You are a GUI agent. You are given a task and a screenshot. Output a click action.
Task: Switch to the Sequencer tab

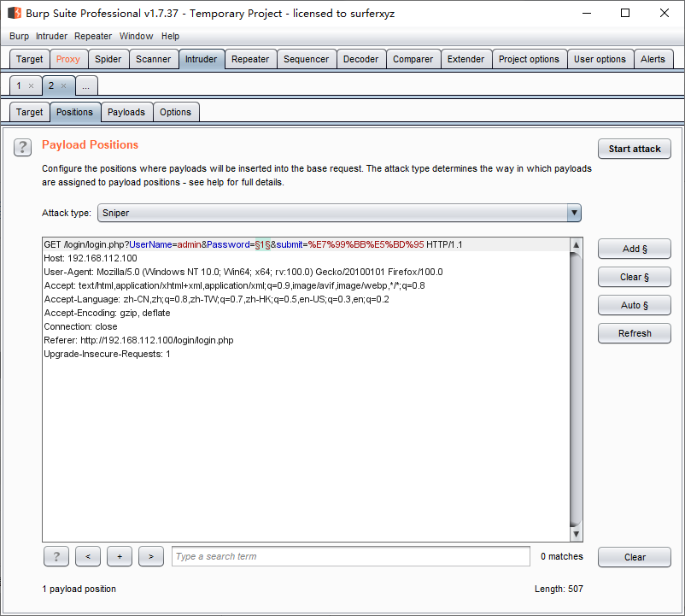pos(307,59)
